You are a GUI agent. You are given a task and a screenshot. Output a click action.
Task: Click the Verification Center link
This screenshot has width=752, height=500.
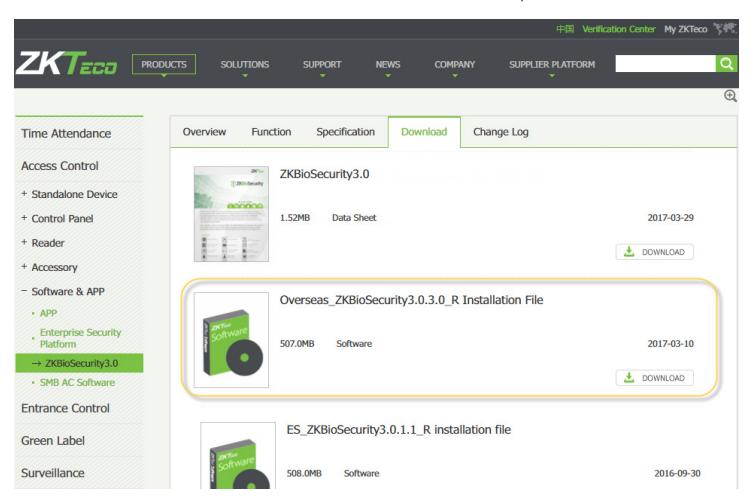click(x=619, y=29)
